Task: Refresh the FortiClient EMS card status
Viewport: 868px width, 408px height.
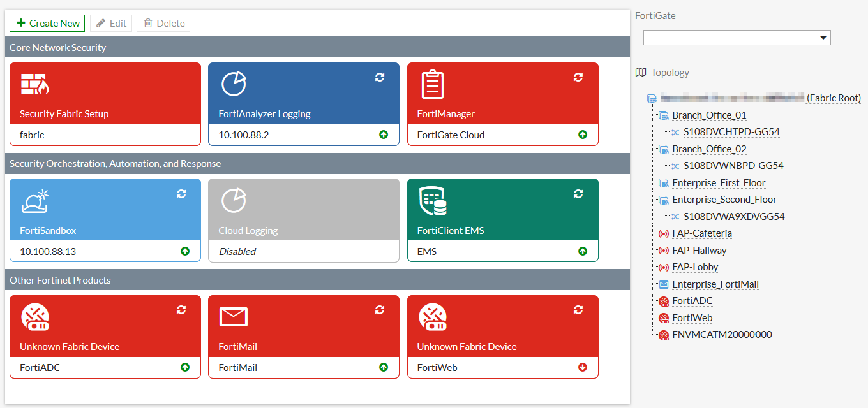Action: point(578,193)
